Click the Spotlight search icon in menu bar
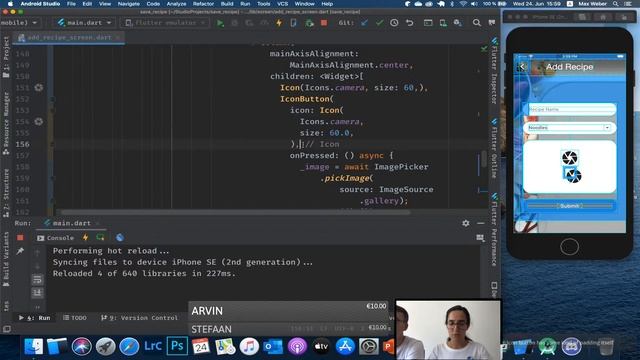Screen dimensions: 640x360 (x=615, y=4)
